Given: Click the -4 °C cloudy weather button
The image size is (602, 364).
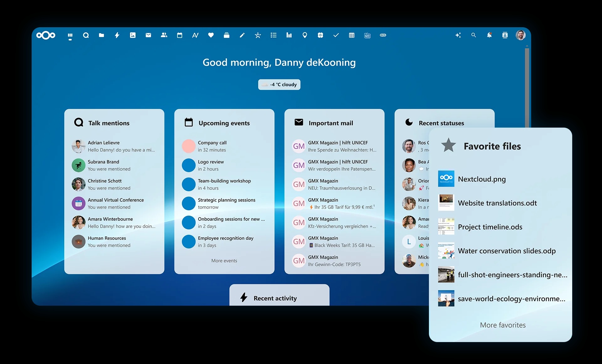Looking at the screenshot, I should 279,85.
